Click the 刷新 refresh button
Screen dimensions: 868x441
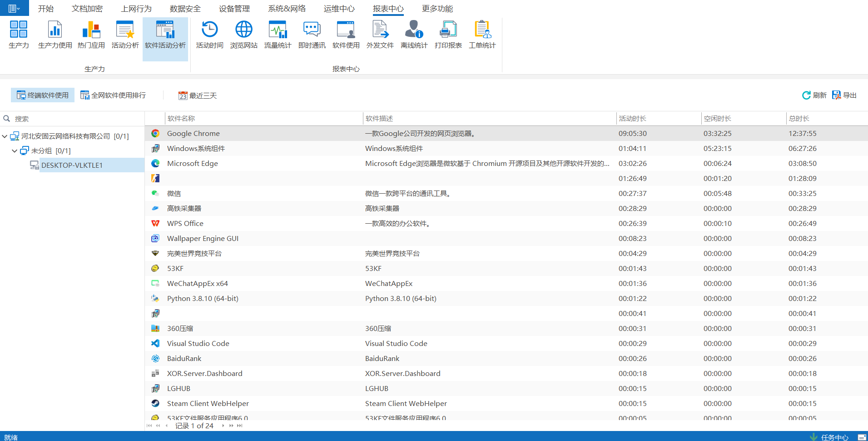(x=814, y=95)
